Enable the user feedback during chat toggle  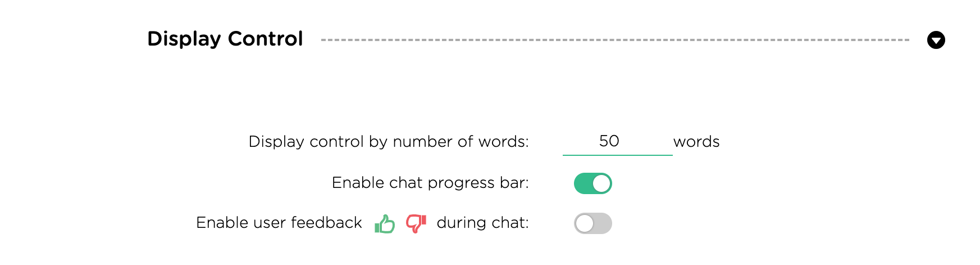593,223
